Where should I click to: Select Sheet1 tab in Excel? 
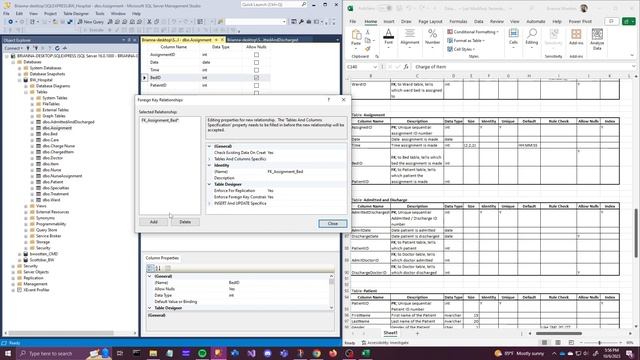(390, 333)
